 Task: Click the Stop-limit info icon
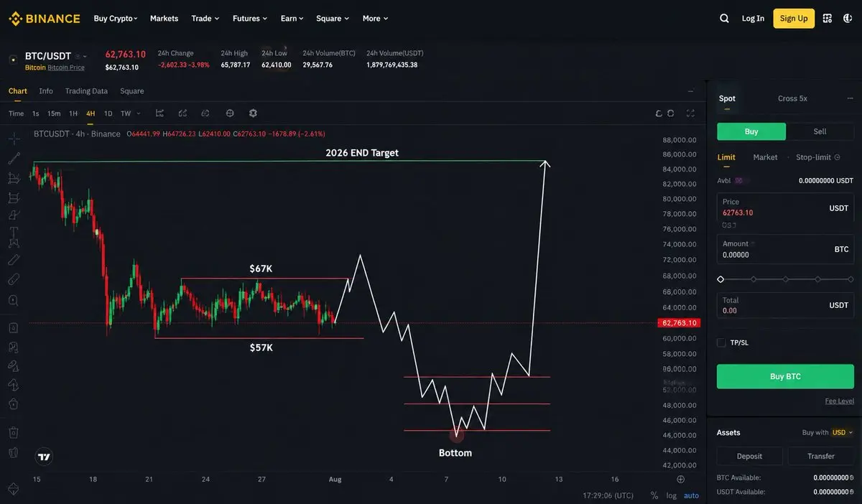click(x=837, y=157)
